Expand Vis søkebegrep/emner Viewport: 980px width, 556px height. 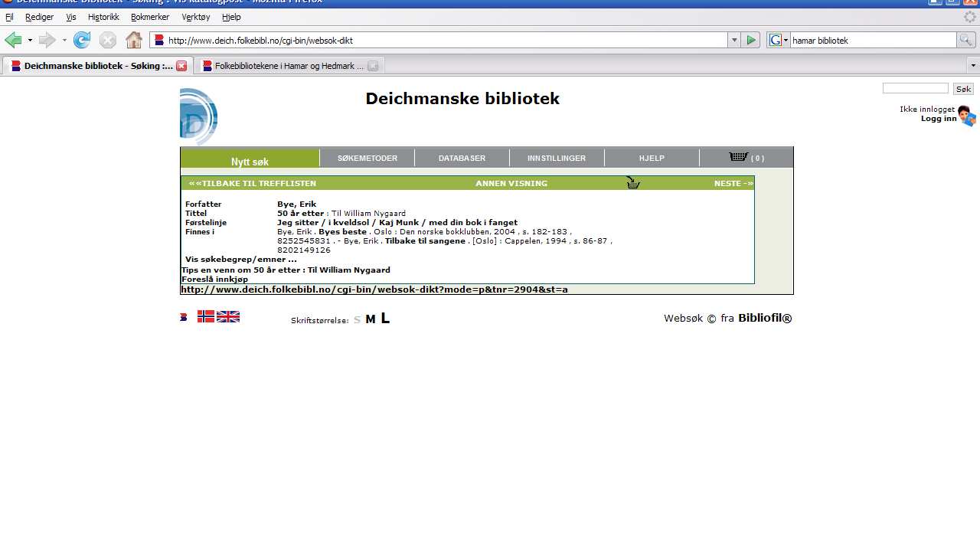[241, 260]
